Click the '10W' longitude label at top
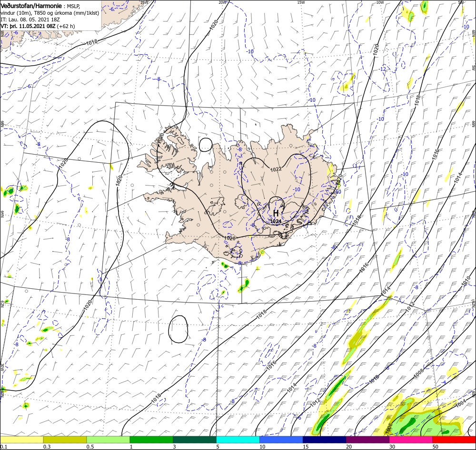 click(380, 2)
